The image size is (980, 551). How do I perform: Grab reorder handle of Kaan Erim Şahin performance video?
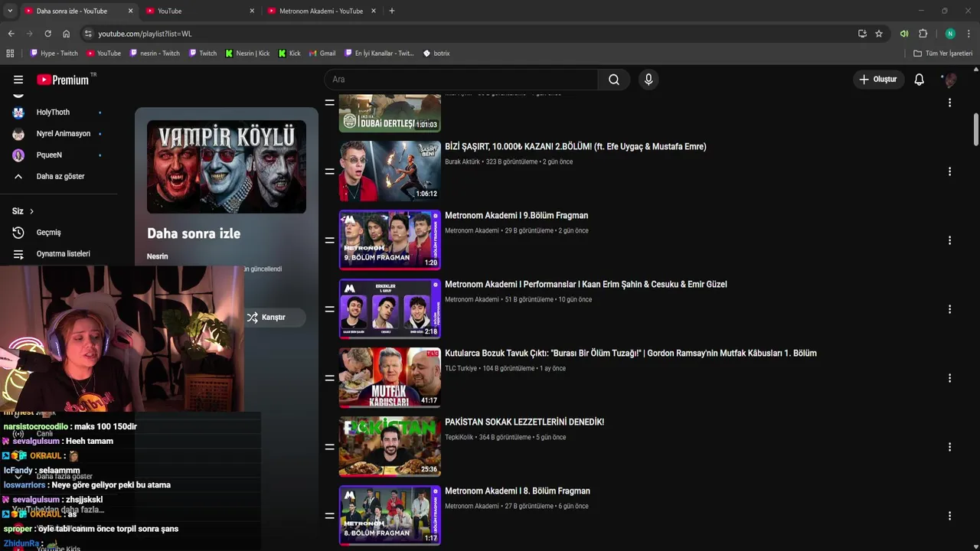point(329,309)
